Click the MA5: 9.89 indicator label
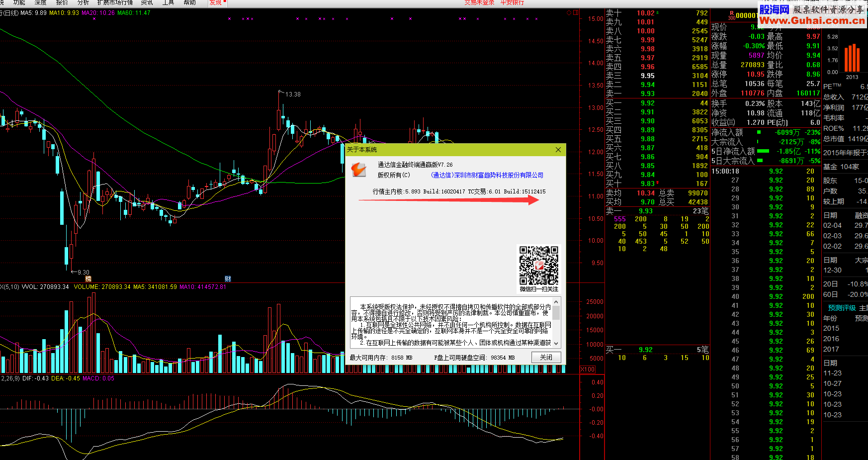 33,13
